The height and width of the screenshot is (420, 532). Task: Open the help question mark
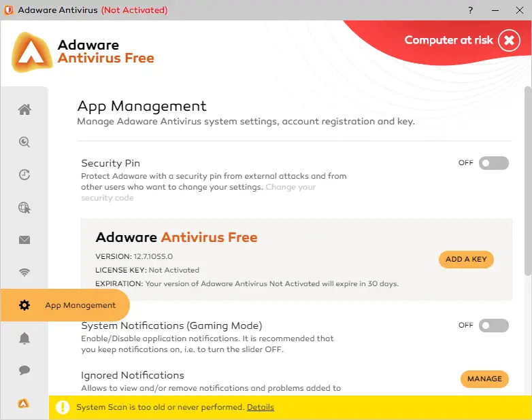pyautogui.click(x=470, y=10)
